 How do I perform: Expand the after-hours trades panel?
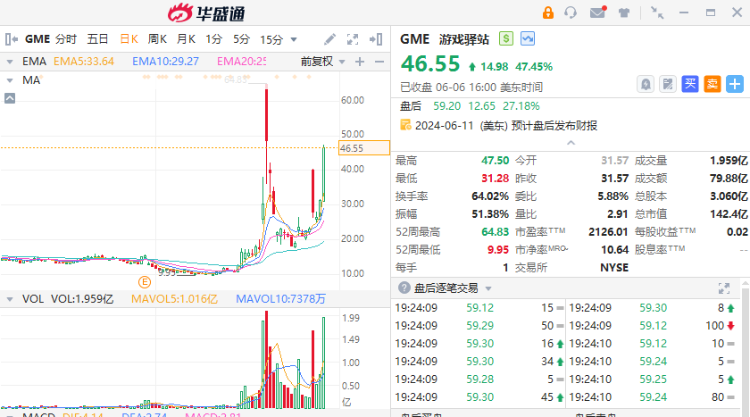point(724,288)
